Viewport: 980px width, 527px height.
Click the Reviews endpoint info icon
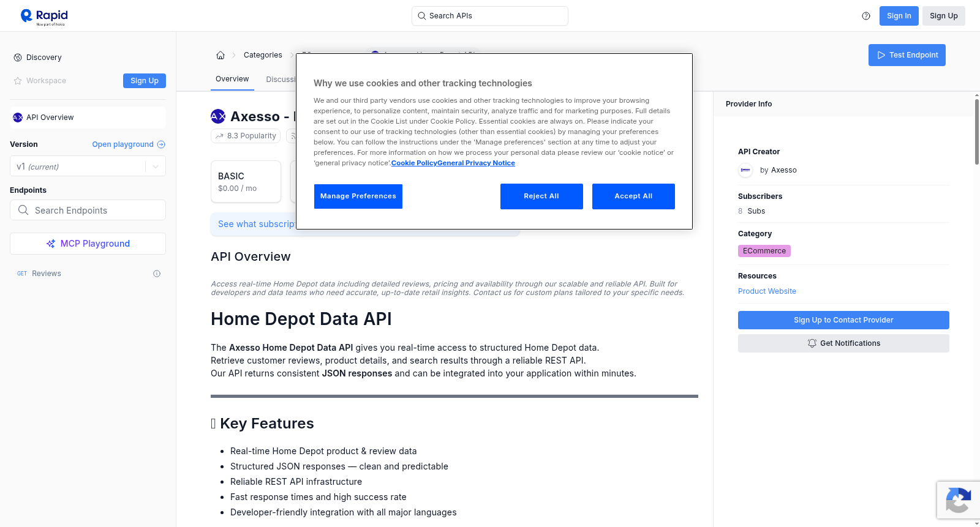coord(157,274)
